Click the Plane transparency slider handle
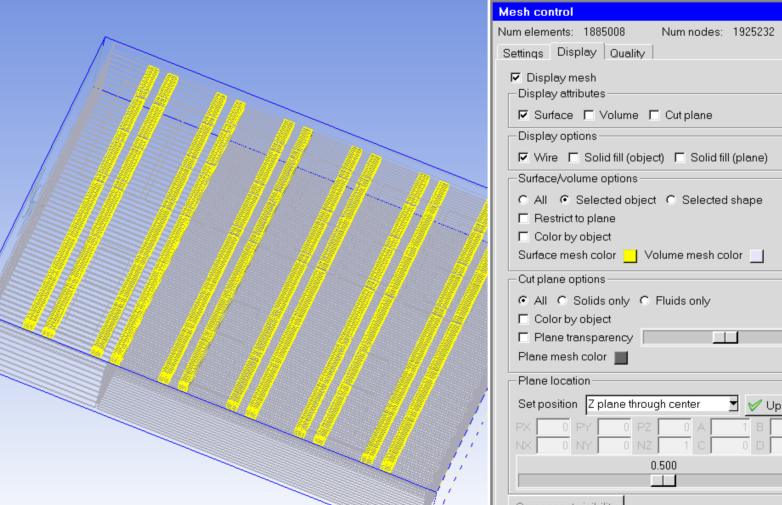 (725, 338)
